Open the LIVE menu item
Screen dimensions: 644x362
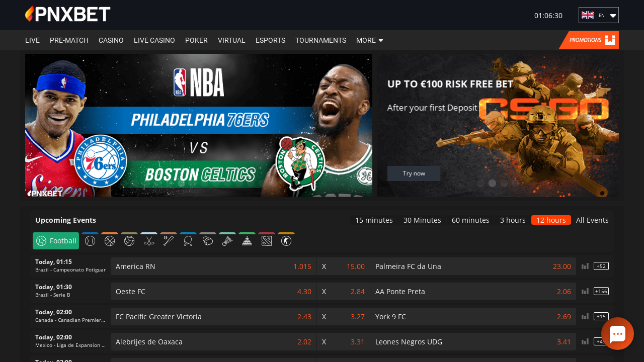32,40
